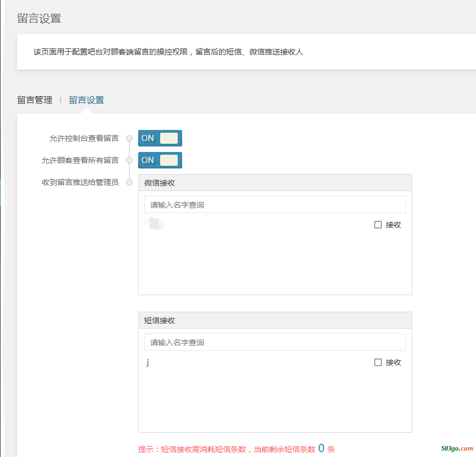Click the page title 留言设置 heading
Screen dimensions: 476x457
click(x=39, y=18)
